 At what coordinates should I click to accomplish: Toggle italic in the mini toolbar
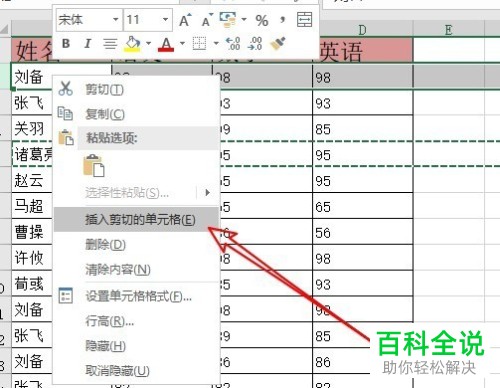[x=87, y=43]
